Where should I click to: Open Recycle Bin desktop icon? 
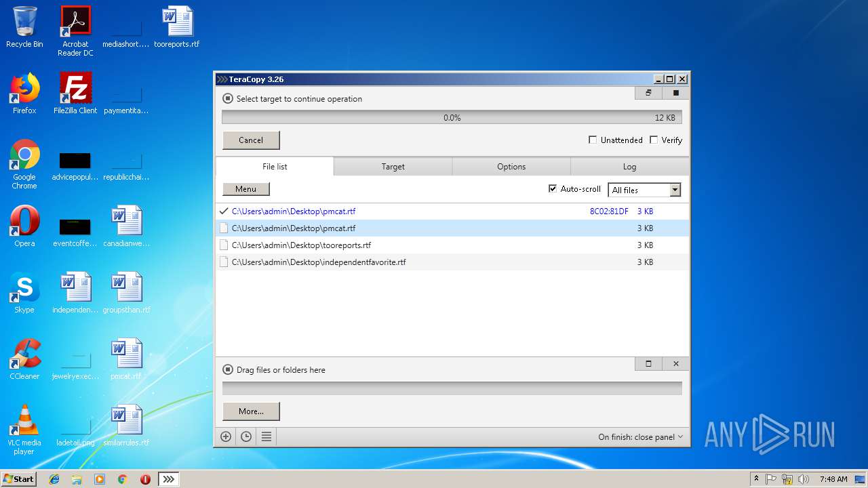pyautogui.click(x=24, y=27)
